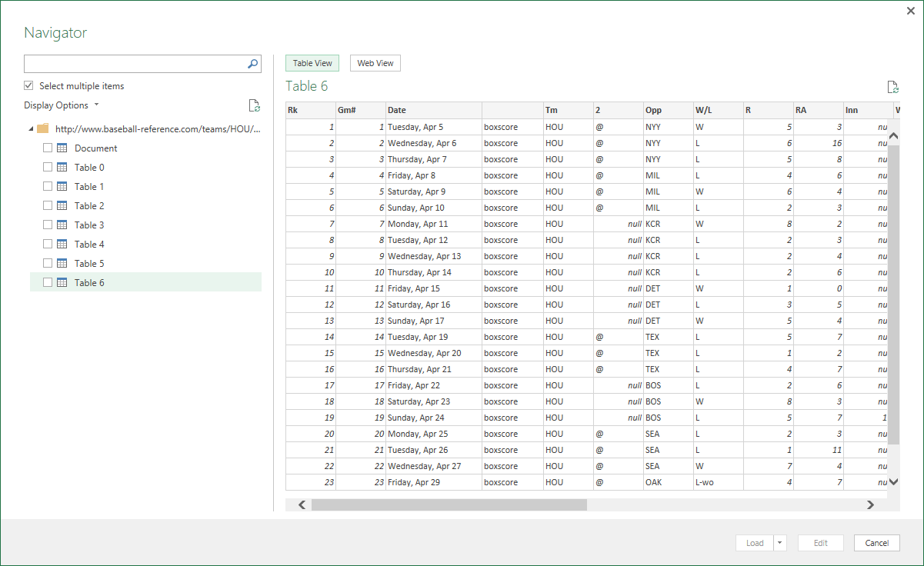Check the Table 6 checkbox
Image resolution: width=924 pixels, height=566 pixels.
48,282
